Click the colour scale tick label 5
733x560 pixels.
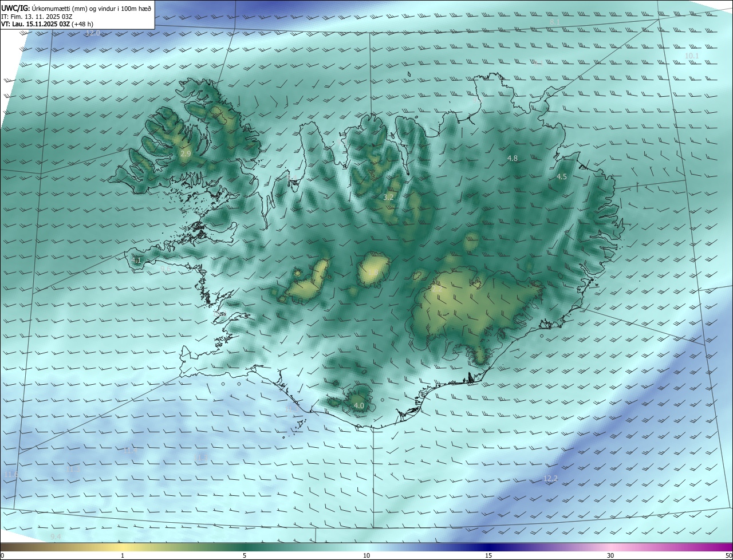(245, 555)
